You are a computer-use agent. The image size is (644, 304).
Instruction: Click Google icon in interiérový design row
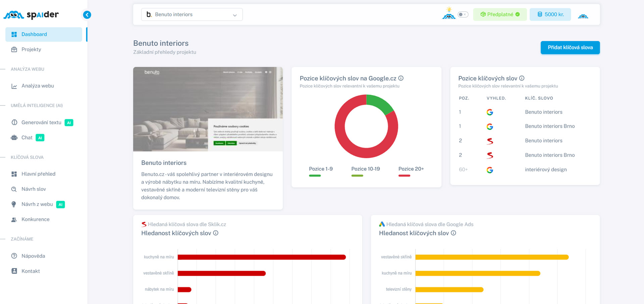click(x=490, y=170)
